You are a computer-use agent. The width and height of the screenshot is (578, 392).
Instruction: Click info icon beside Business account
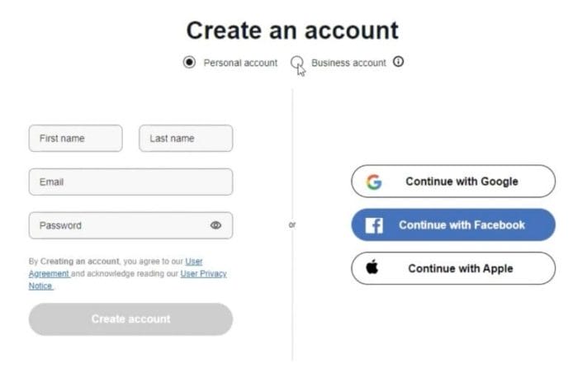(x=399, y=62)
